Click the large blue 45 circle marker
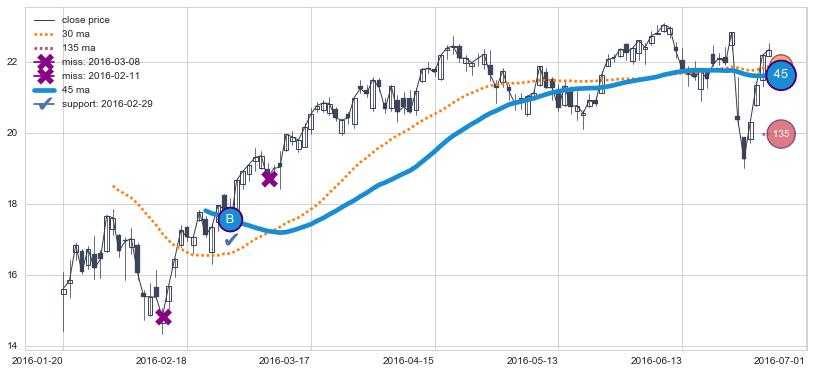This screenshot has width=813, height=373. [781, 75]
